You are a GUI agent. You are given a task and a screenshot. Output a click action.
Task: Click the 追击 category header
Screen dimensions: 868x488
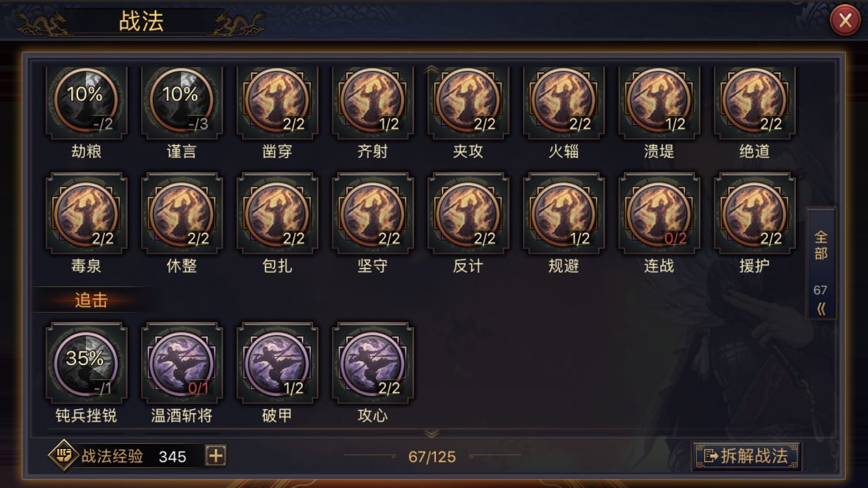tap(91, 301)
